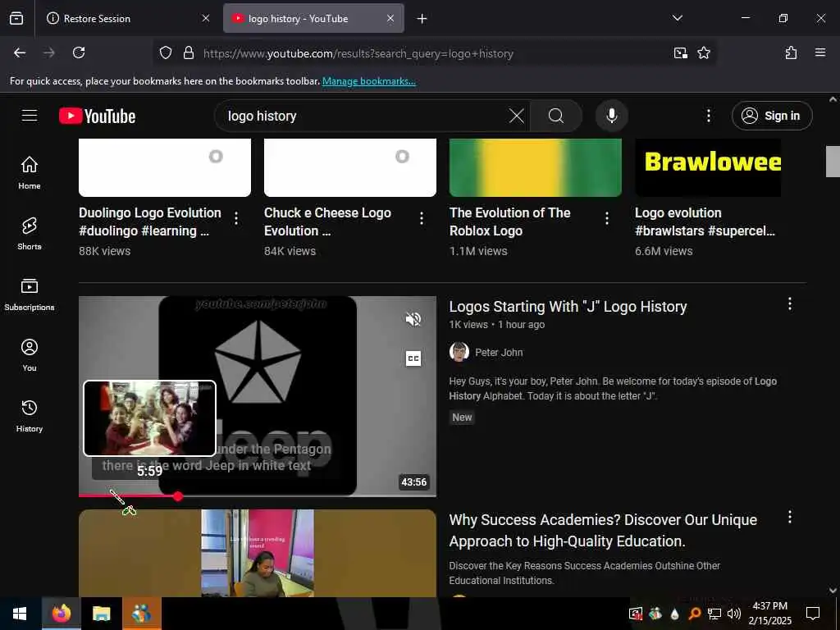Start voice search with the microphone

tap(611, 116)
